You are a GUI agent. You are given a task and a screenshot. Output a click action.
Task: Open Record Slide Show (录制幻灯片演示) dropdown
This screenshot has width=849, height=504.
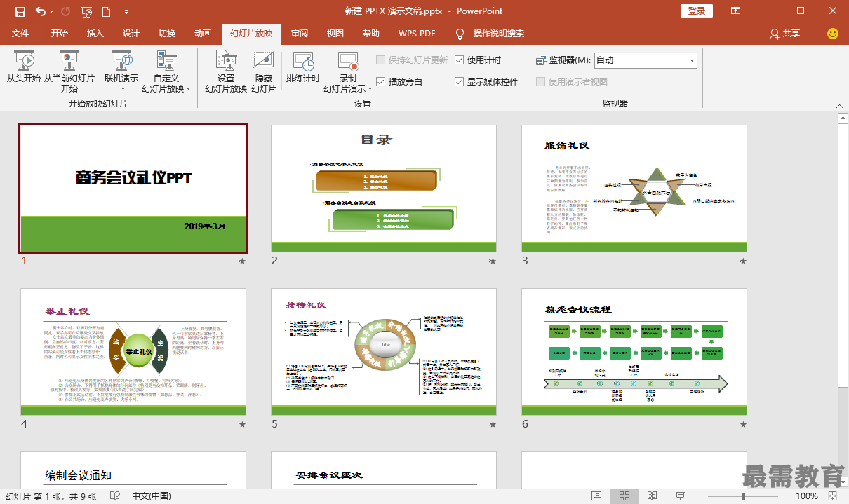pos(347,72)
